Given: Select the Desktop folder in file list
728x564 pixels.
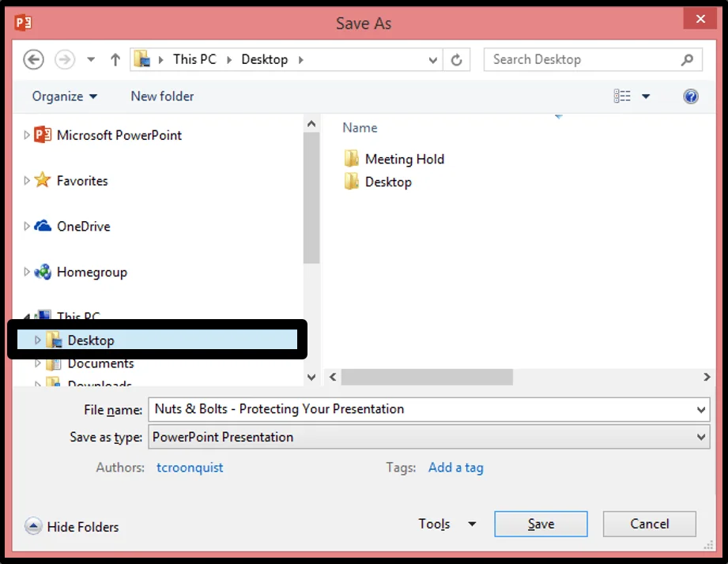Looking at the screenshot, I should click(x=388, y=182).
